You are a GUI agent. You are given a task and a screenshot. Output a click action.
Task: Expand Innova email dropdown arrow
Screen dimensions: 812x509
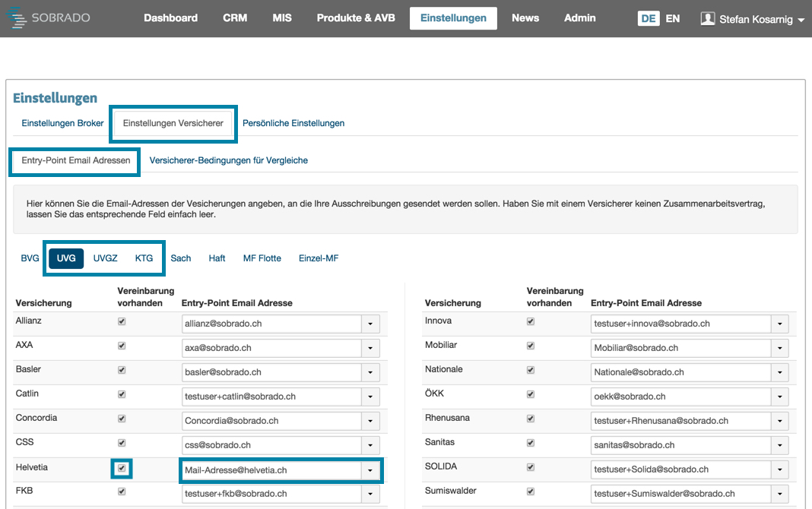coord(779,324)
